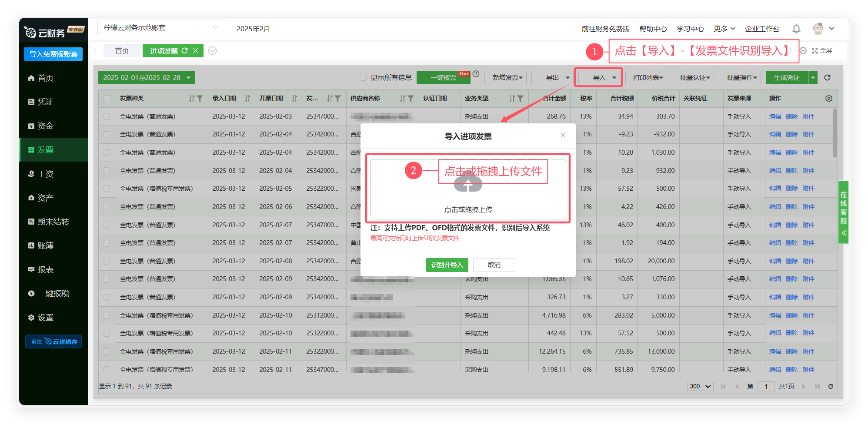Click the page number input field

coord(766,386)
